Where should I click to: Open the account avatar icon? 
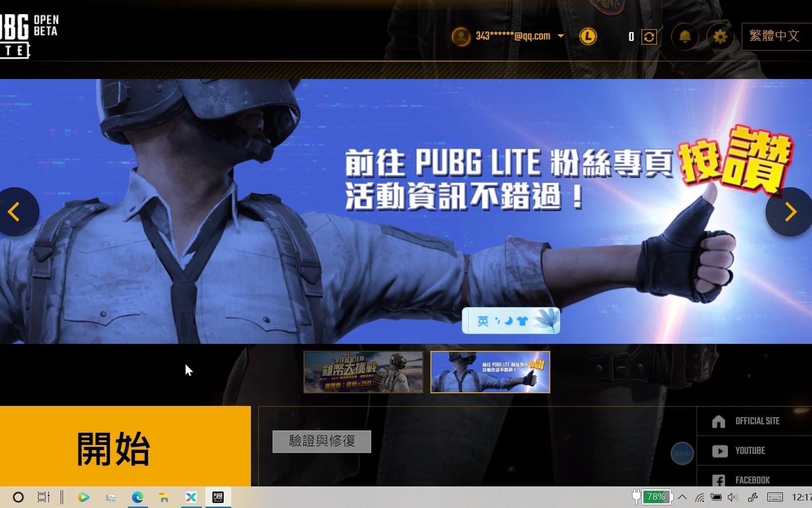461,36
